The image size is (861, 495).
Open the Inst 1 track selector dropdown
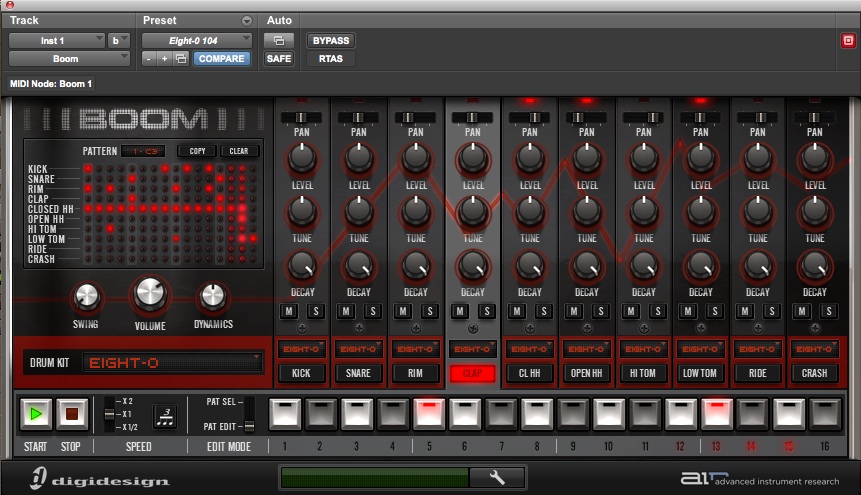pyautogui.click(x=57, y=41)
